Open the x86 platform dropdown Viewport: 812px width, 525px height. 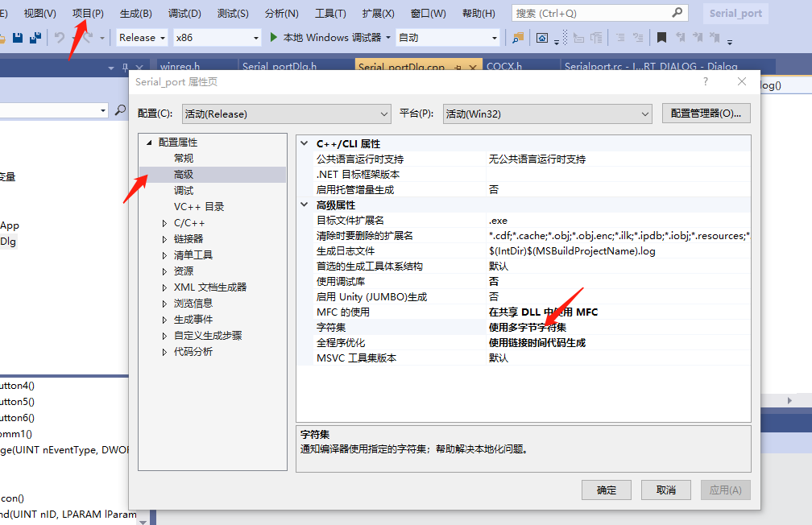click(217, 38)
